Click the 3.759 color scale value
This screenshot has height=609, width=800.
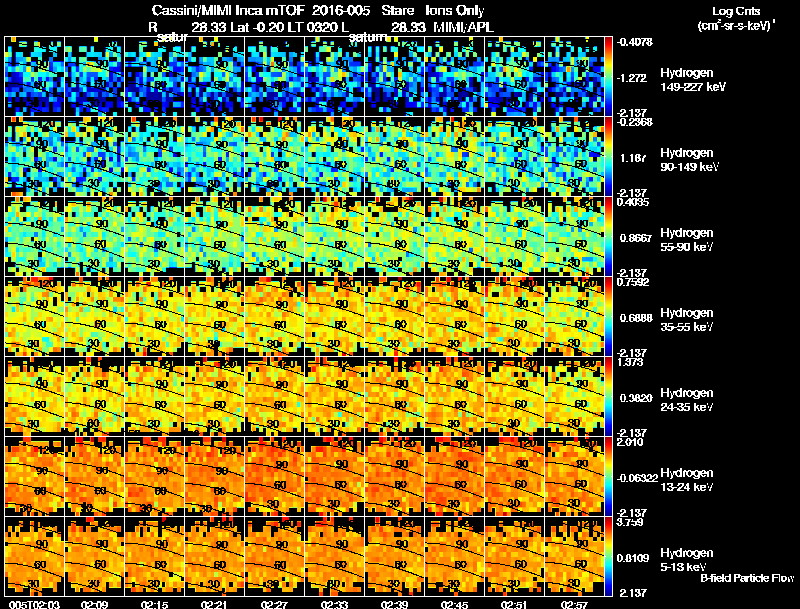[x=630, y=523]
